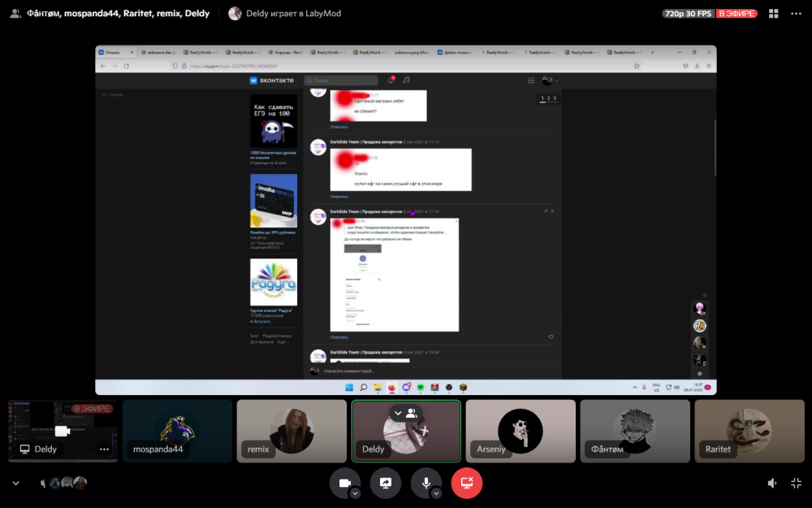Viewport: 812px width, 508px height.
Task: Open the members list icon in call header
Action: (15, 14)
